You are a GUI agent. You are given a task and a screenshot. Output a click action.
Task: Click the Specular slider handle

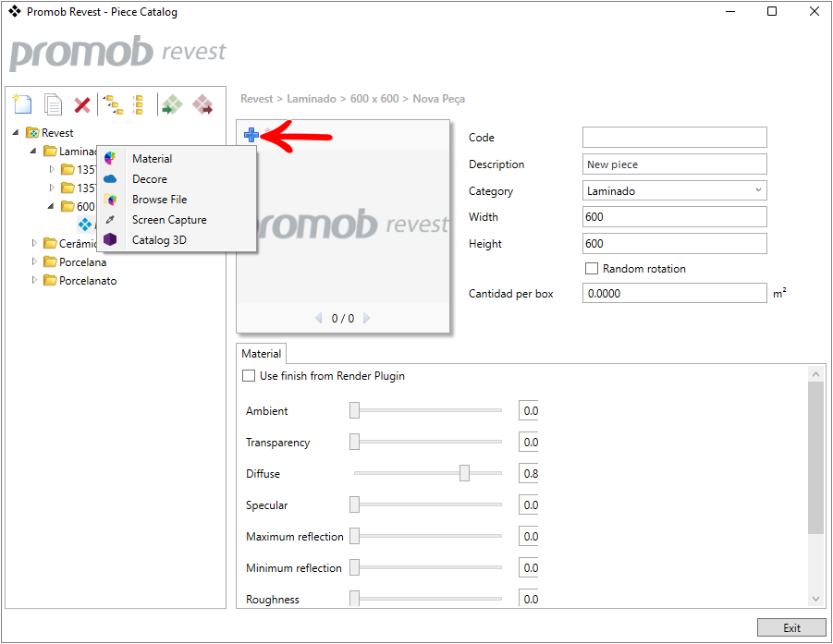pyautogui.click(x=354, y=504)
